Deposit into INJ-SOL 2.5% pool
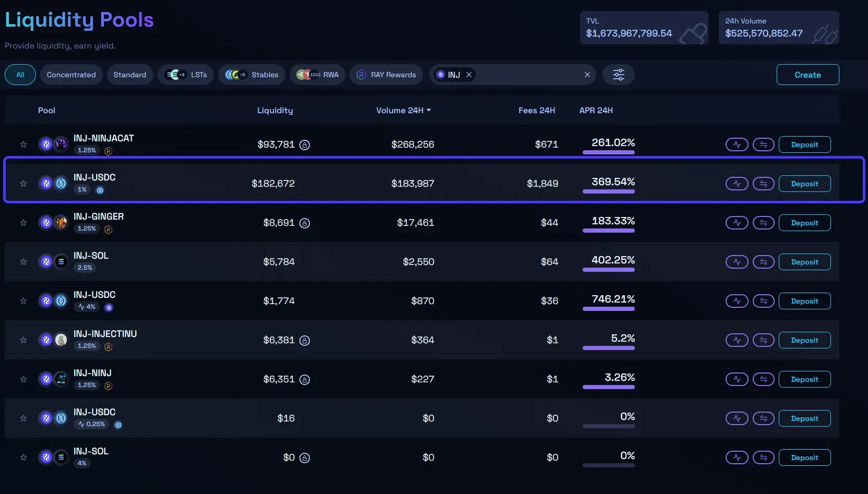Viewport: 868px width, 494px height. point(804,262)
